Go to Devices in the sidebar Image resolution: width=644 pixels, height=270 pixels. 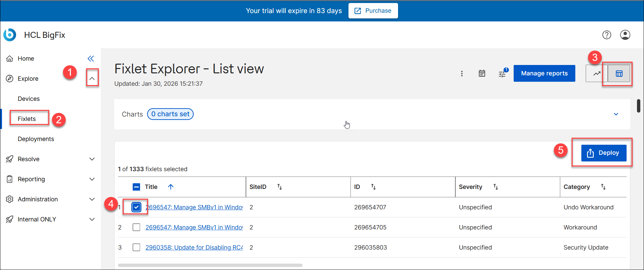[29, 99]
